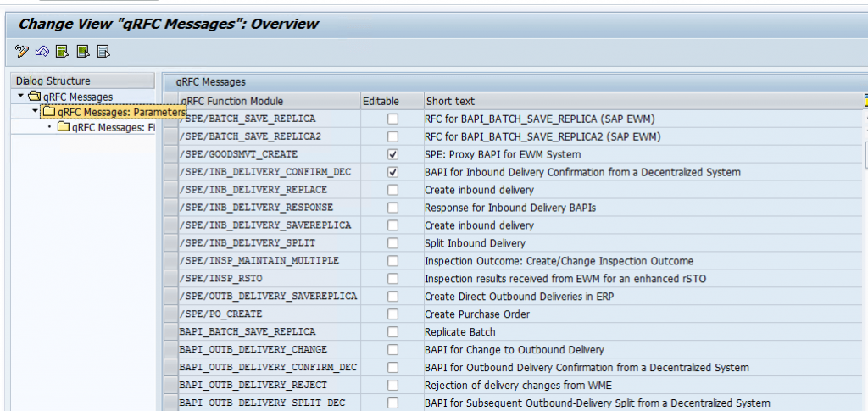Toggle Display/Change mode with the pencil icon

[21, 52]
